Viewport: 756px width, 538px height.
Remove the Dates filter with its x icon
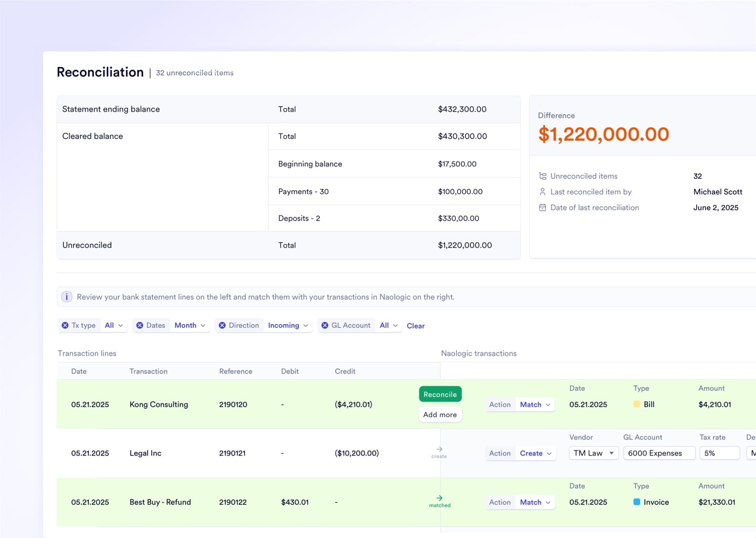click(140, 326)
